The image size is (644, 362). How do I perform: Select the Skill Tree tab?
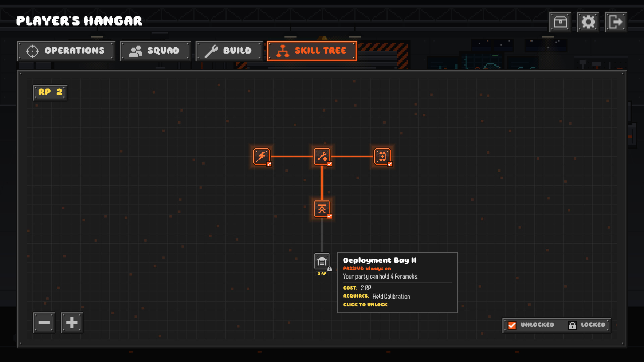(x=312, y=51)
